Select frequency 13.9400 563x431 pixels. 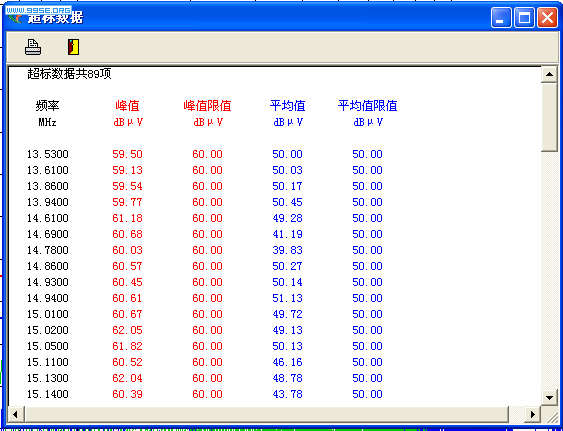(48, 202)
